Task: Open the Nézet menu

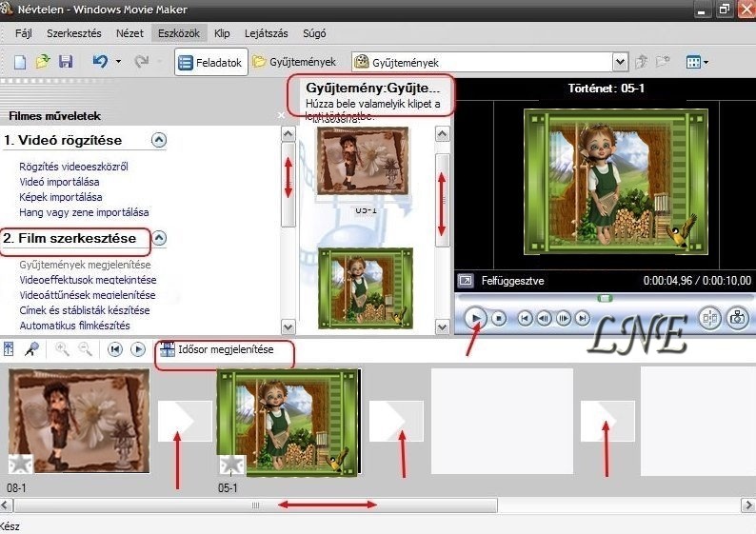Action: tap(129, 33)
